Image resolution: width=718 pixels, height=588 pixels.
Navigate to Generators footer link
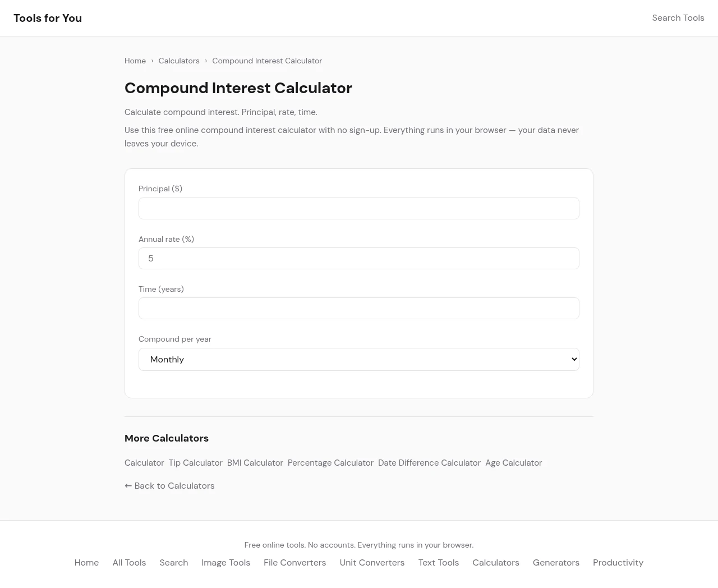(x=556, y=563)
